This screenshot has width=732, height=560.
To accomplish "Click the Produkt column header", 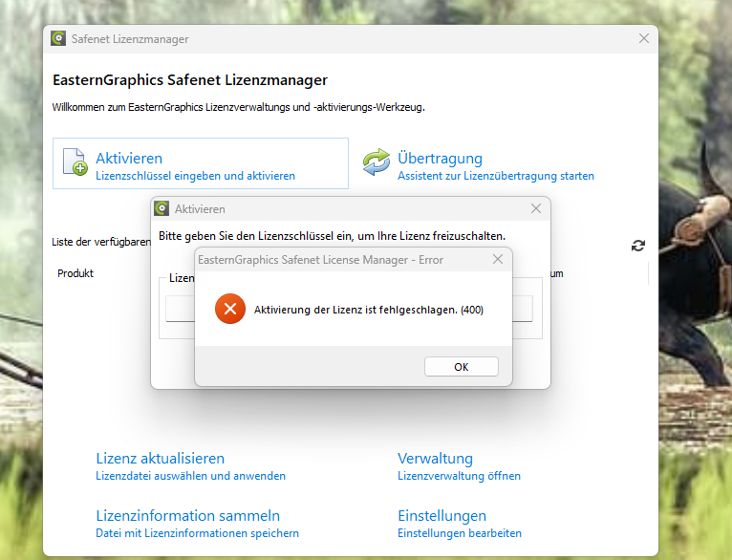I will click(75, 273).
